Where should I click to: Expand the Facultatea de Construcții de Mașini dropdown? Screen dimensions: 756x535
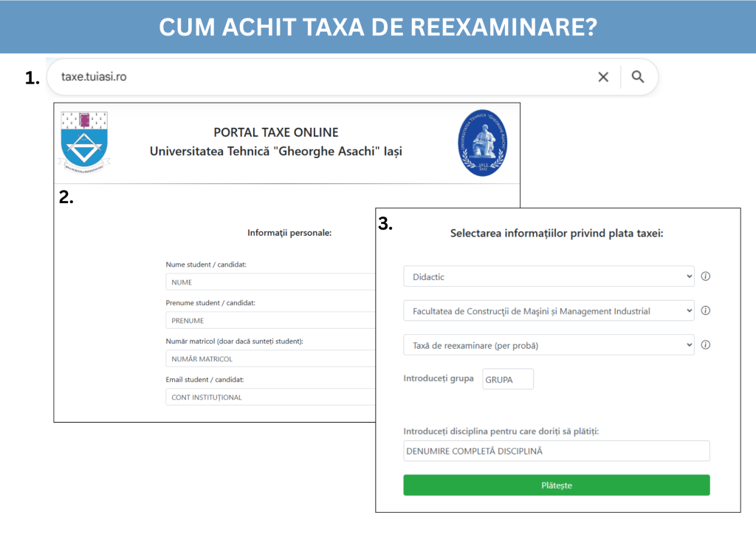[549, 311]
